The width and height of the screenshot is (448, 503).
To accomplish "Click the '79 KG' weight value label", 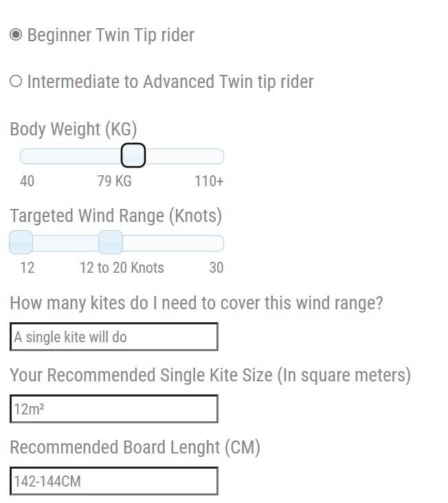I will (x=114, y=181).
